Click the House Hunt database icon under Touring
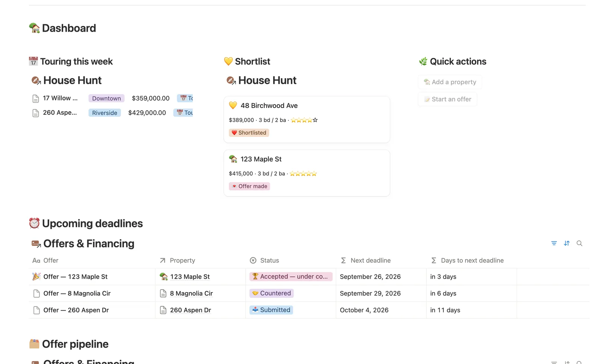Screen dimensions: 602x364 point(36,80)
